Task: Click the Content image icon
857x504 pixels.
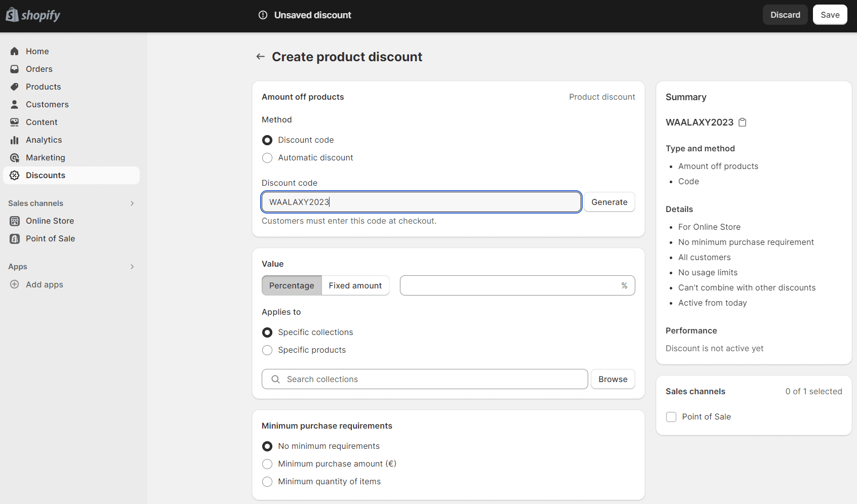Action: (x=15, y=122)
